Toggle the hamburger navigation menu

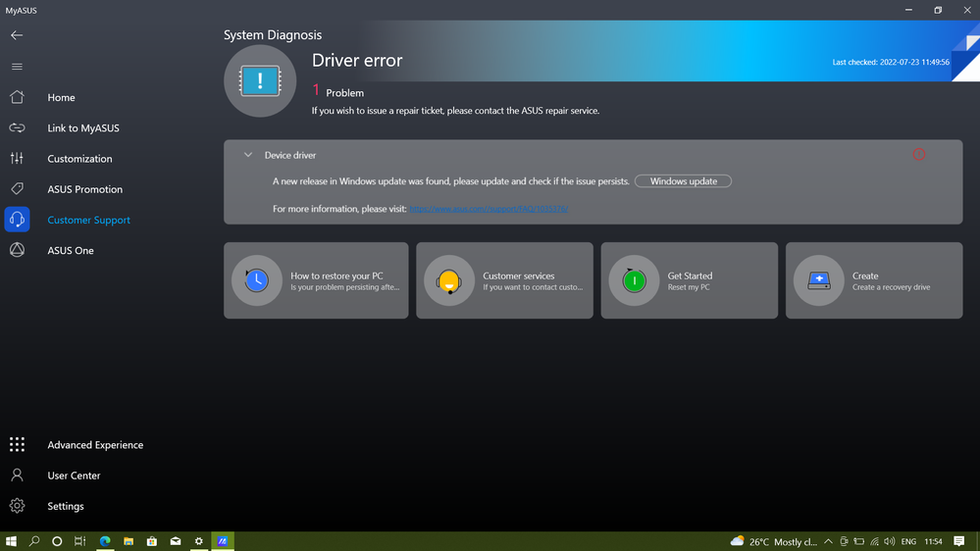17,67
